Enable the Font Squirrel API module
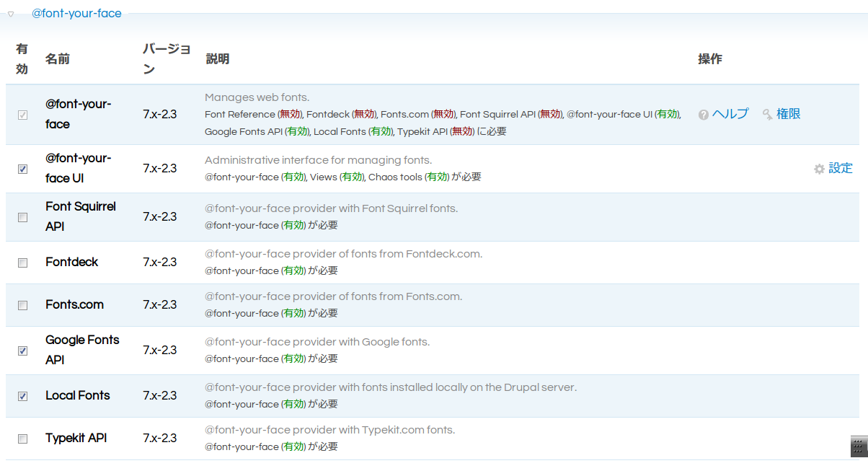Viewport: 868px width, 471px height. click(x=22, y=216)
